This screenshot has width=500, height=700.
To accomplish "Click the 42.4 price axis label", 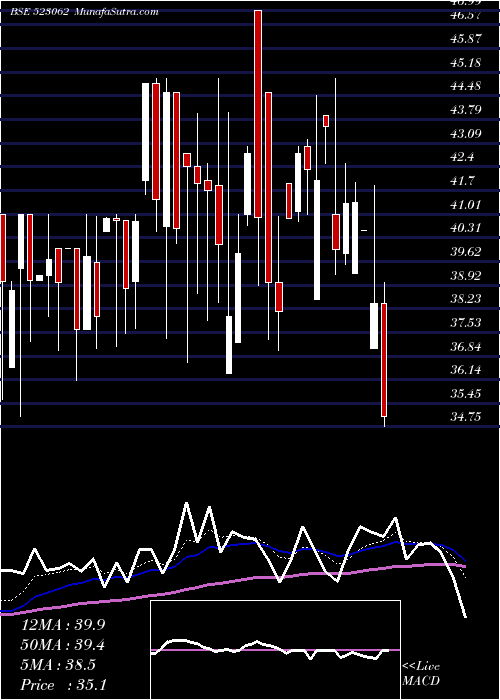I will tap(462, 157).
